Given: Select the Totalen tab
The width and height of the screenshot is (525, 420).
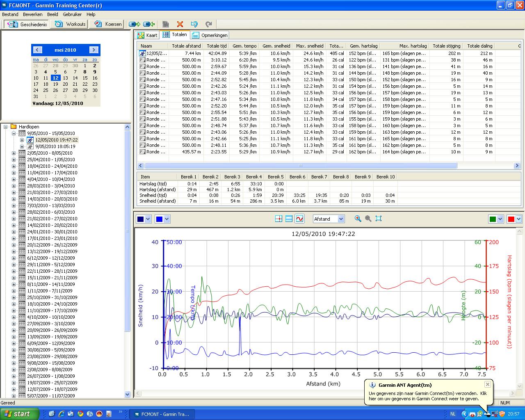Looking at the screenshot, I should pyautogui.click(x=175, y=35).
